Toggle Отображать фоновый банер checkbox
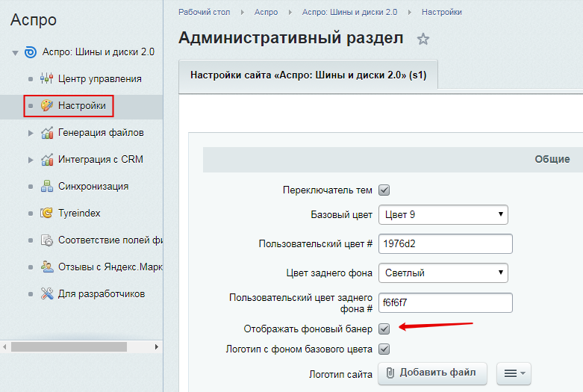 [384, 329]
